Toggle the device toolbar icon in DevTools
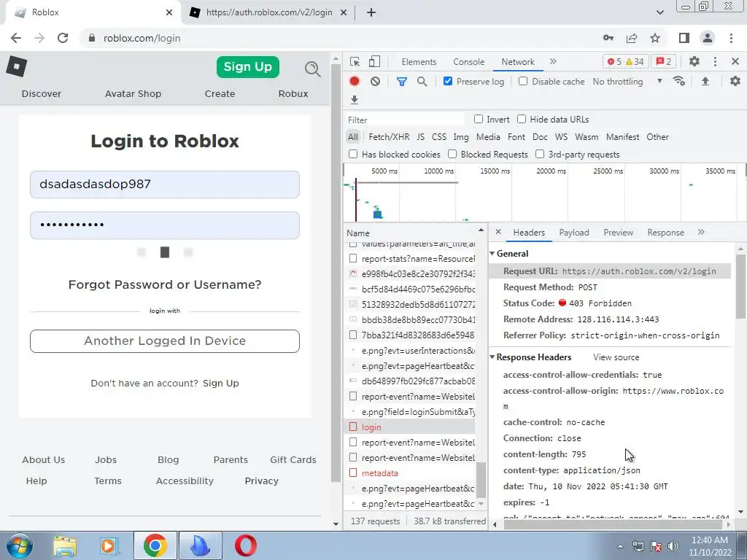 (x=374, y=62)
